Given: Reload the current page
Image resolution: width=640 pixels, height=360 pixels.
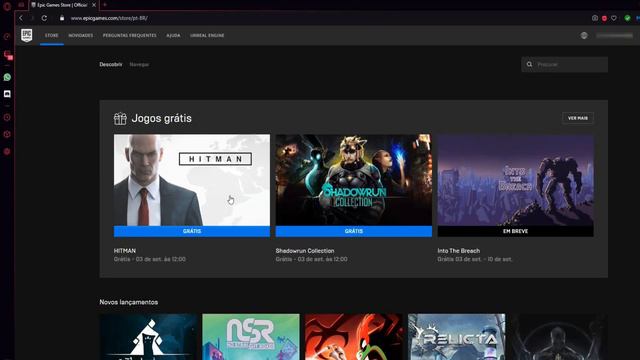Looking at the screenshot, I should (44, 18).
